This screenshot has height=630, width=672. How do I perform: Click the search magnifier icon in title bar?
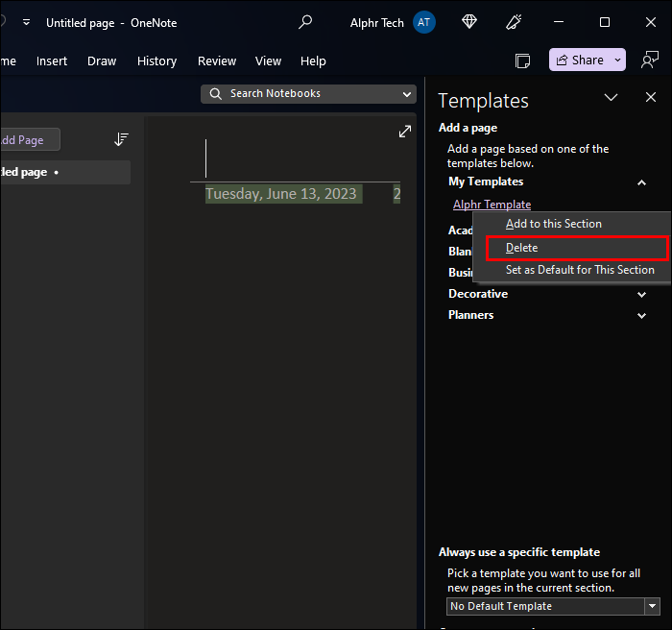[305, 22]
